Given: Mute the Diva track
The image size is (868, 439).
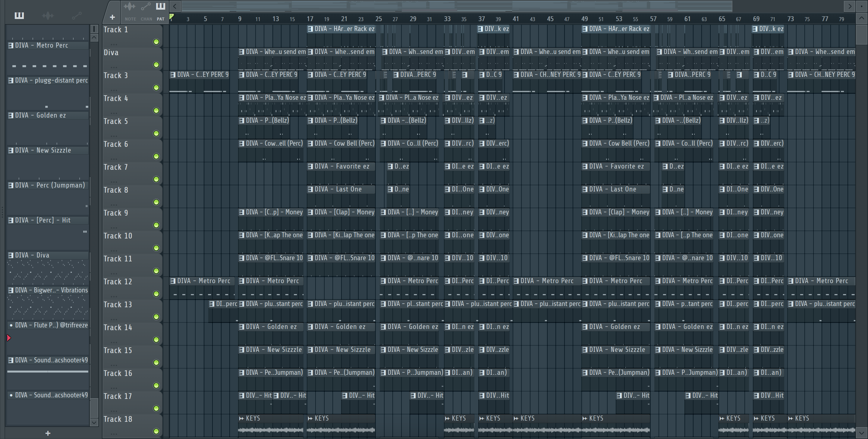Looking at the screenshot, I should (x=156, y=65).
